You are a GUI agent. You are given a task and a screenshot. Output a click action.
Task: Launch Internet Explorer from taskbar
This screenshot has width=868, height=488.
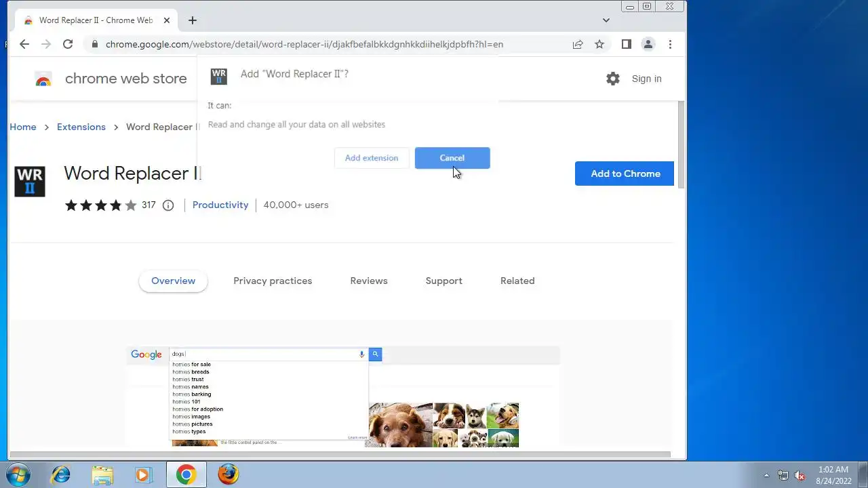pos(61,474)
